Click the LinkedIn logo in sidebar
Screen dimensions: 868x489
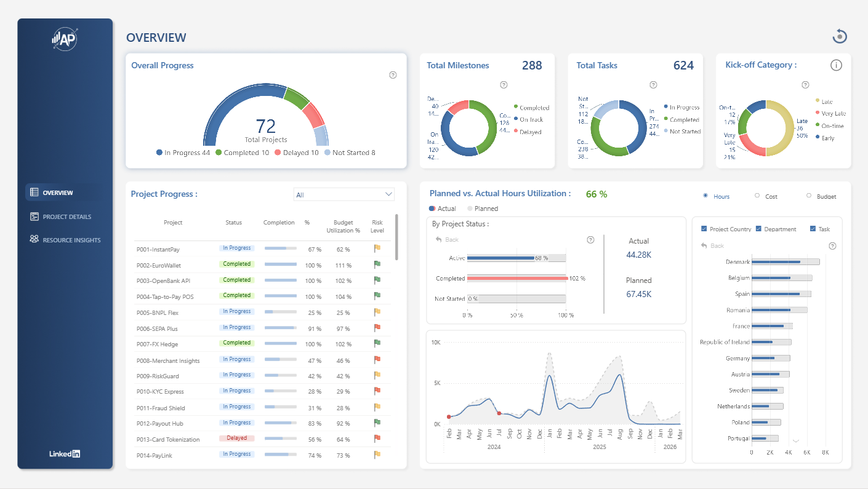65,454
